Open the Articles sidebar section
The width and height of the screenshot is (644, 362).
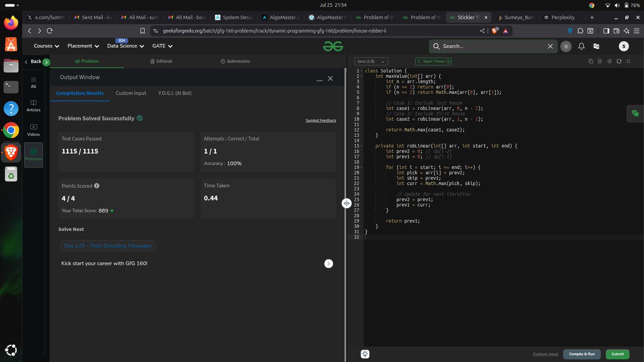coord(33,106)
